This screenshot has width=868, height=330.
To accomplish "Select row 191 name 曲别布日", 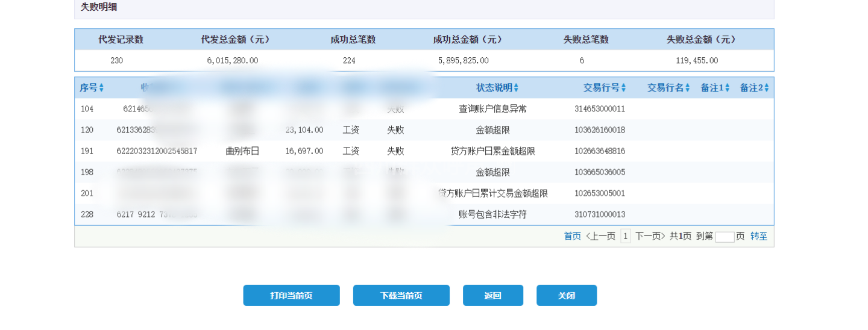I will [x=242, y=151].
